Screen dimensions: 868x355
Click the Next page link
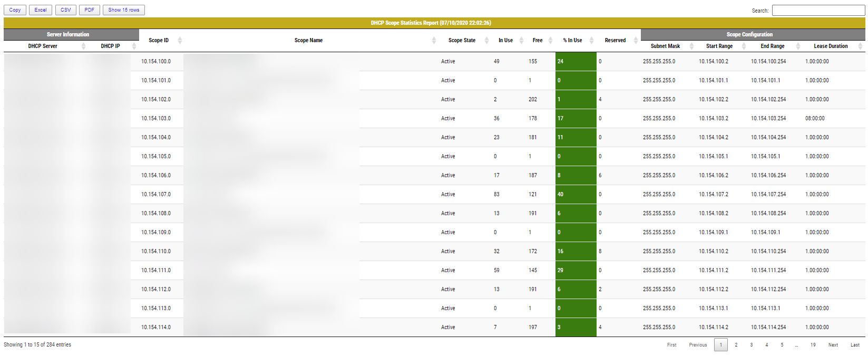(x=833, y=345)
